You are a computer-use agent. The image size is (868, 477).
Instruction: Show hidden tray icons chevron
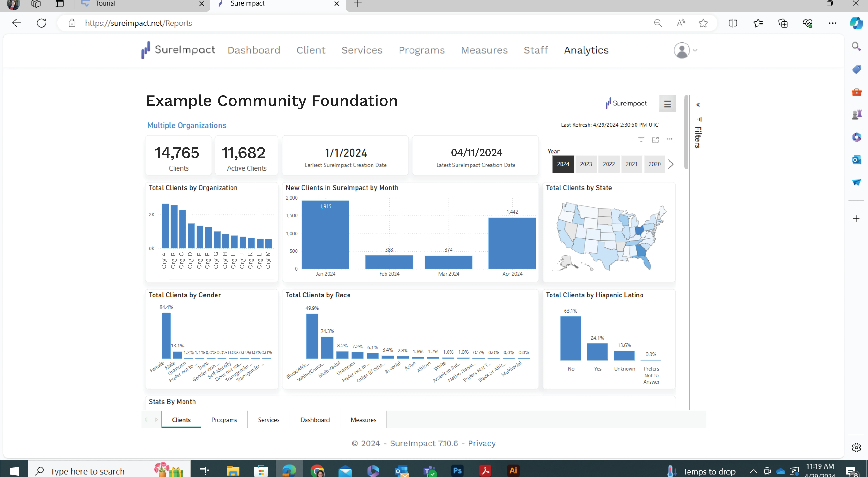coord(753,471)
